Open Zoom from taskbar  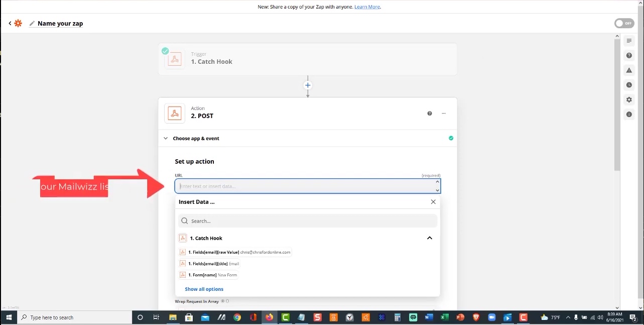pyautogui.click(x=492, y=317)
